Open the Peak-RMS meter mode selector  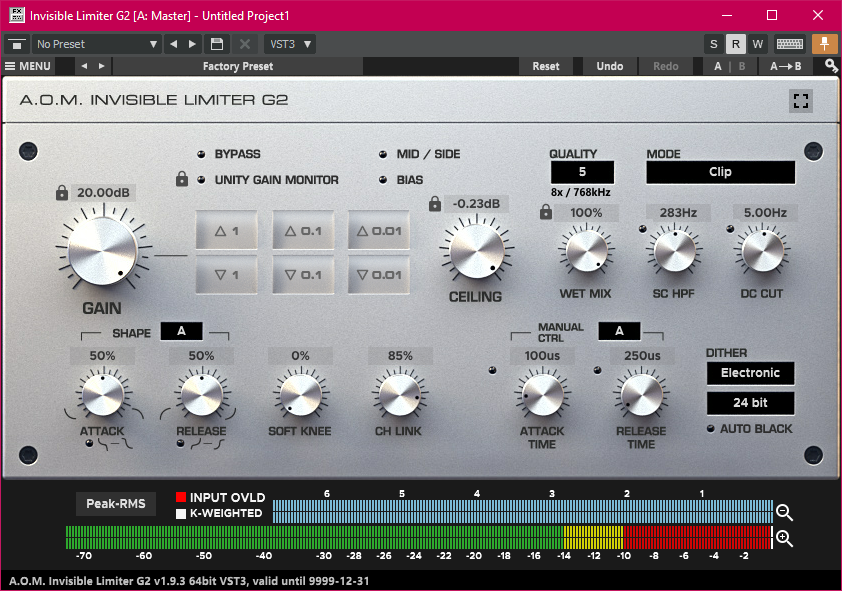[x=116, y=504]
